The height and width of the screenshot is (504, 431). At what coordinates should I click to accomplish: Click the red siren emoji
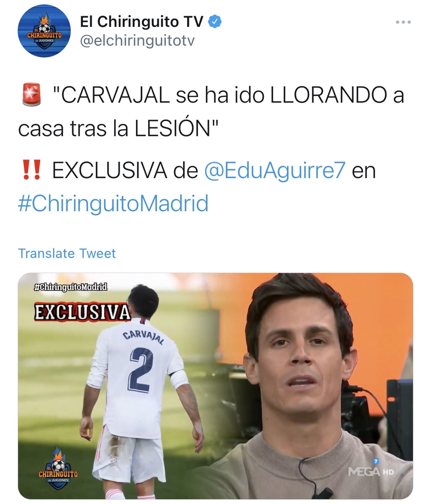tap(32, 95)
